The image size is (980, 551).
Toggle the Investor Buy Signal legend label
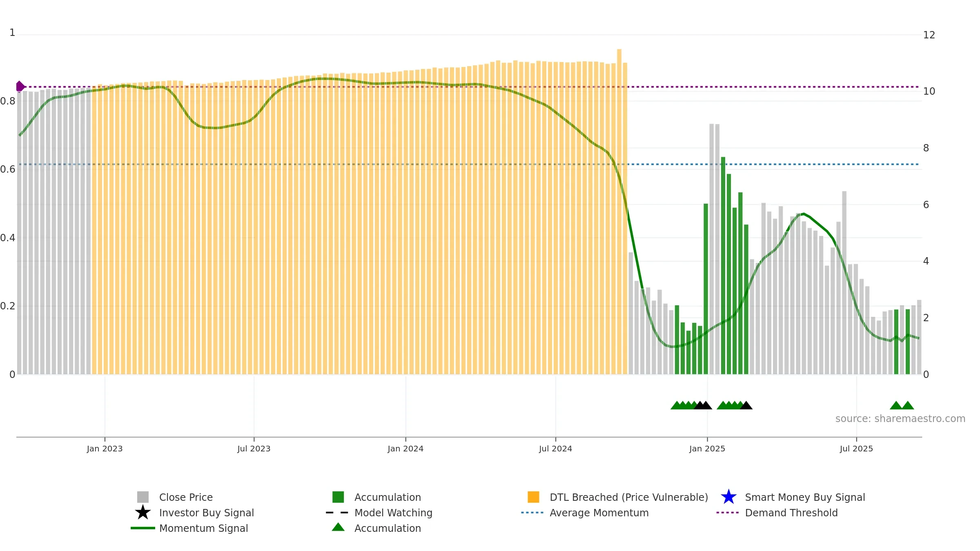pyautogui.click(x=207, y=513)
